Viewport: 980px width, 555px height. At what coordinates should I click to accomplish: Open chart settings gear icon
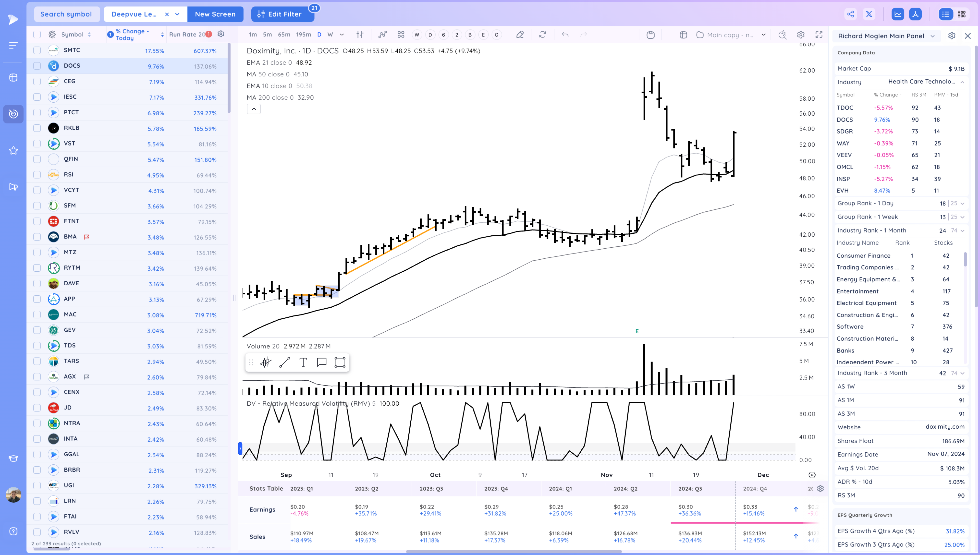[800, 35]
